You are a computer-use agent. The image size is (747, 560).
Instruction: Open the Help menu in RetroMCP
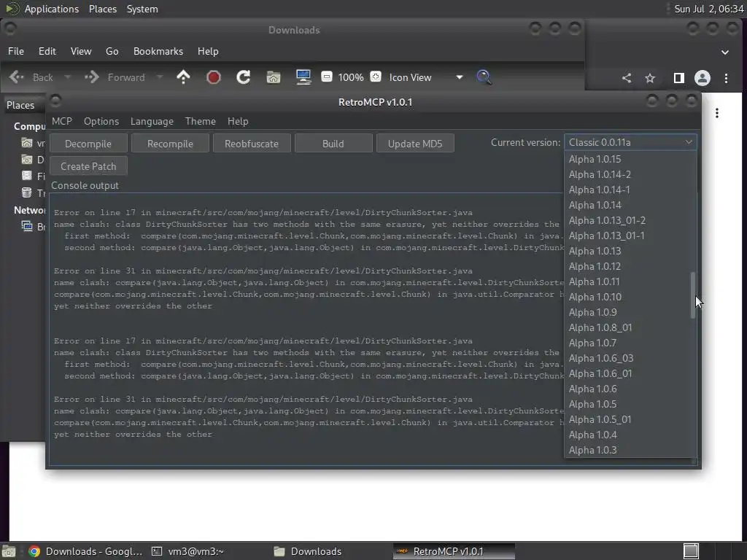coord(238,121)
